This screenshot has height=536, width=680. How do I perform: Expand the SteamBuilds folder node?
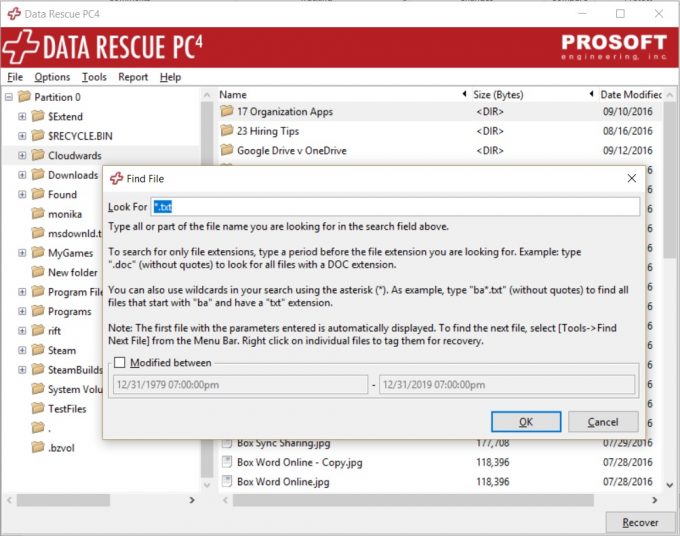pyautogui.click(x=22, y=370)
